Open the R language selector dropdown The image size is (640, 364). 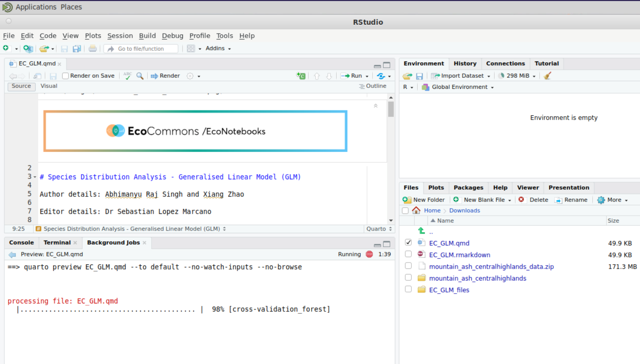408,87
